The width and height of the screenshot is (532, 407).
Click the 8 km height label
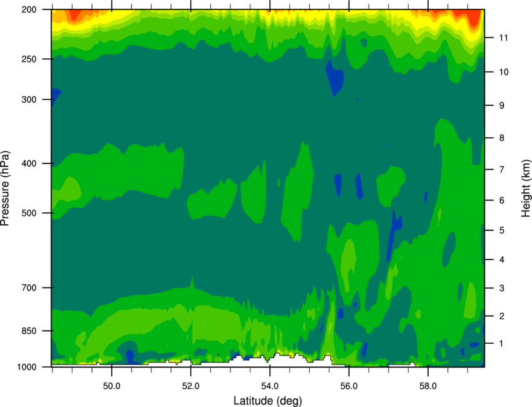tap(501, 138)
